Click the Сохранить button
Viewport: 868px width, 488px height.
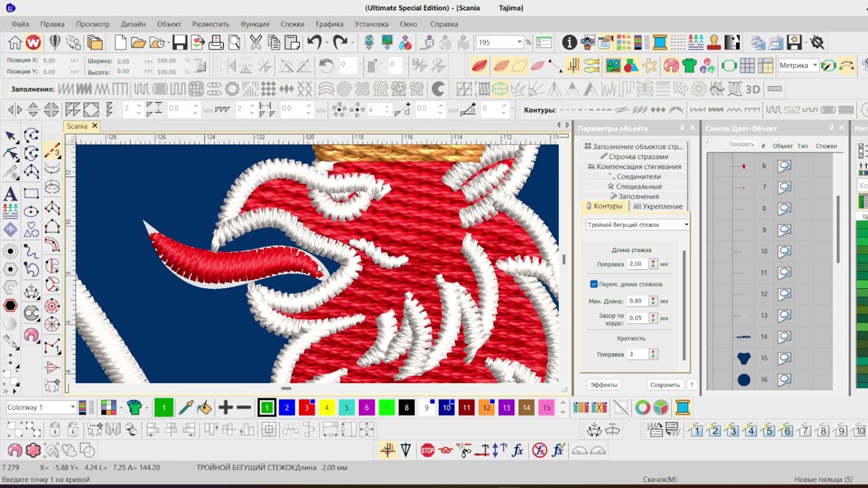[665, 384]
